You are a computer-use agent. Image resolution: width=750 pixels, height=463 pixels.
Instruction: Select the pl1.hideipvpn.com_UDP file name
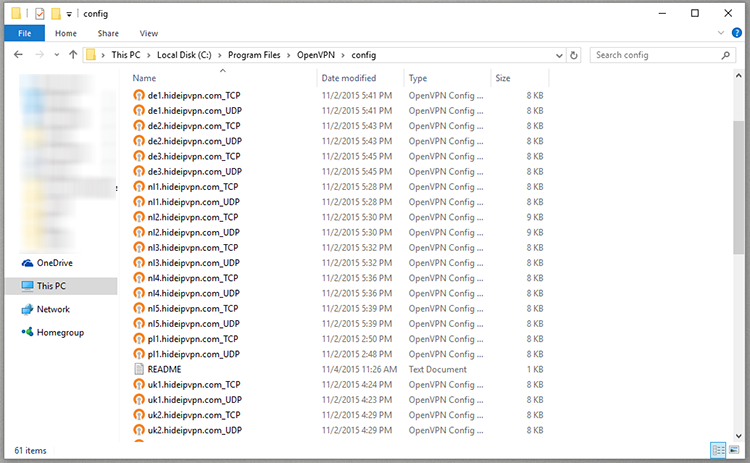(193, 354)
